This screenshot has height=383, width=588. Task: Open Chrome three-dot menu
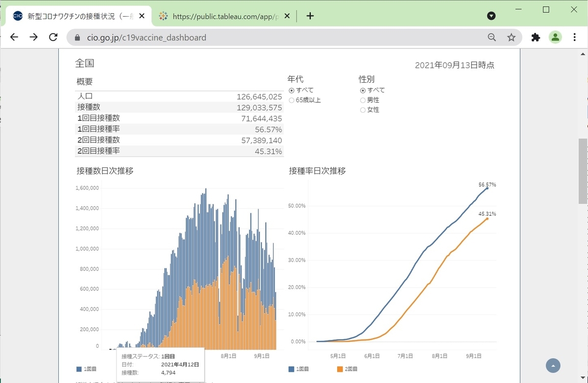pyautogui.click(x=575, y=37)
